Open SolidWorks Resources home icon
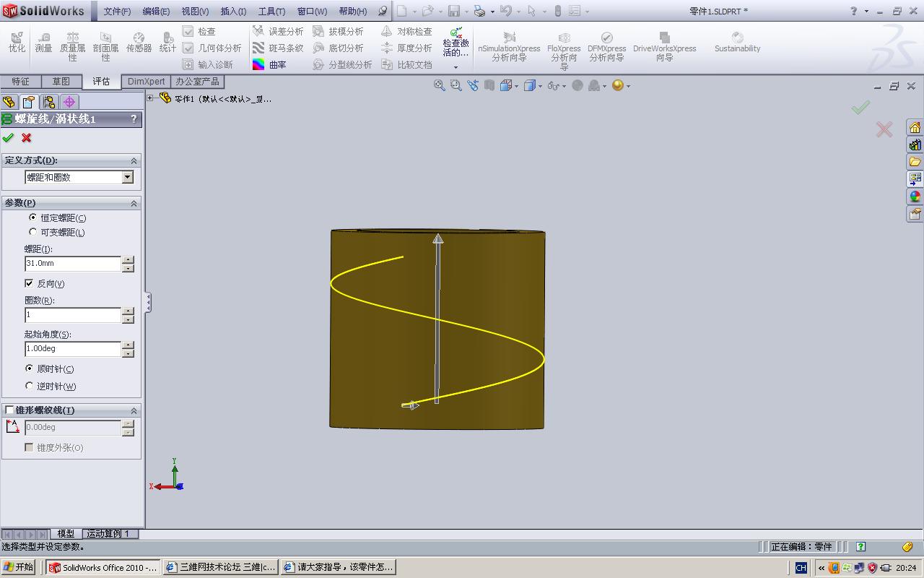Viewport: 924px width, 578px height. click(x=915, y=127)
